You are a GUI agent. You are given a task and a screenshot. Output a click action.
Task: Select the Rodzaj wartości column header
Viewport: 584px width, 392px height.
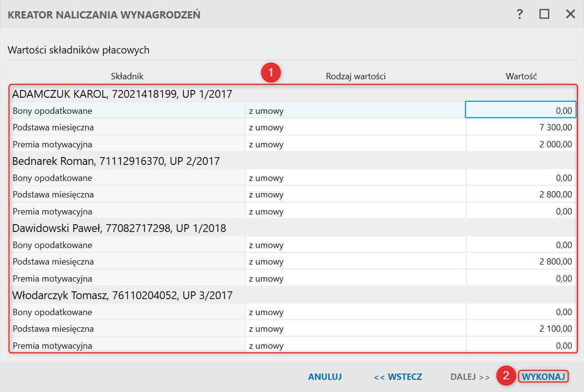[x=356, y=76]
